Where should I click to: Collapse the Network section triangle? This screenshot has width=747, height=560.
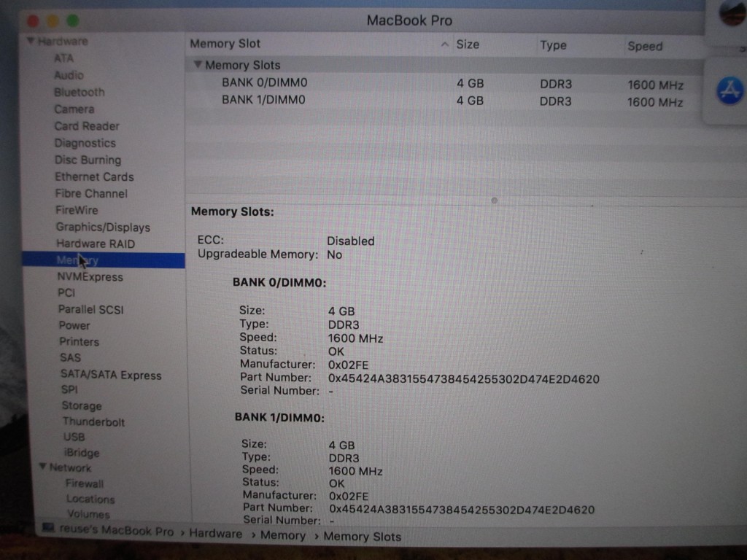pos(43,467)
